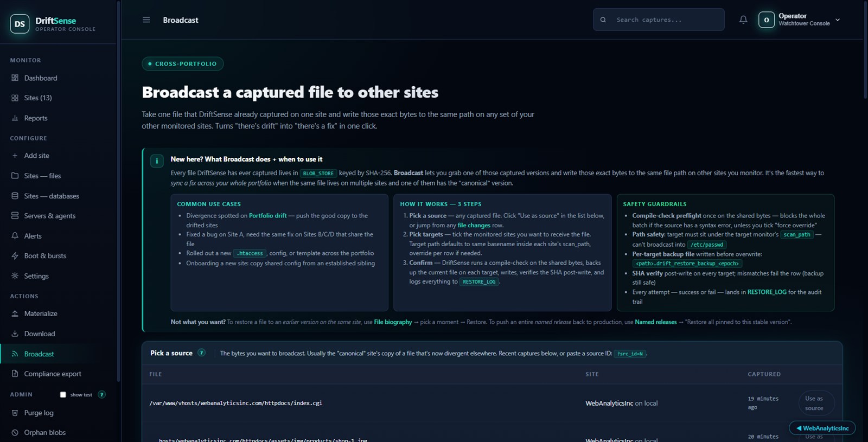
Task: Click the Alerts bell icon in sidebar
Action: pyautogui.click(x=15, y=236)
